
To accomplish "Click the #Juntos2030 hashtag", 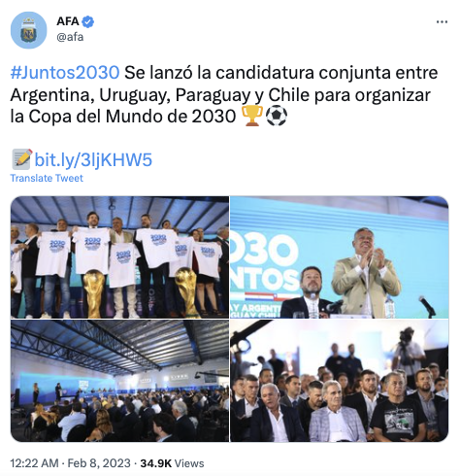I will coord(65,73).
